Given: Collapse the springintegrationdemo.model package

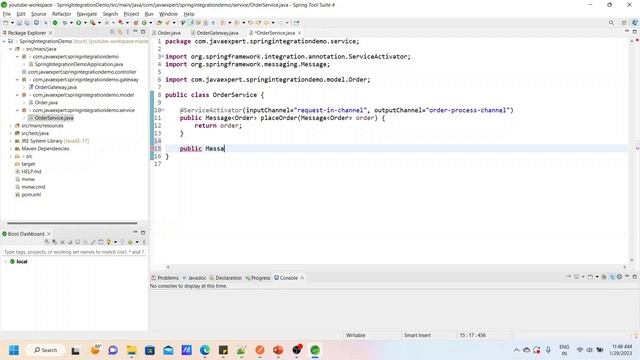Looking at the screenshot, I should [x=17, y=95].
